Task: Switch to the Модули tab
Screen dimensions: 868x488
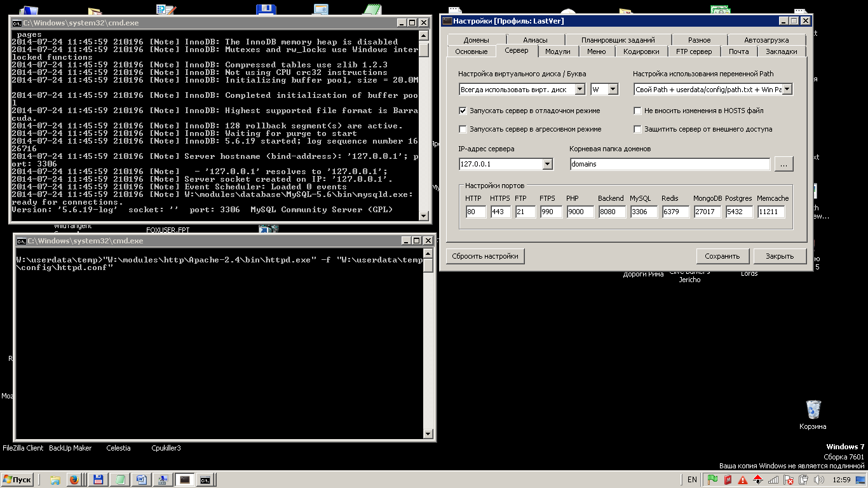Action: (557, 51)
